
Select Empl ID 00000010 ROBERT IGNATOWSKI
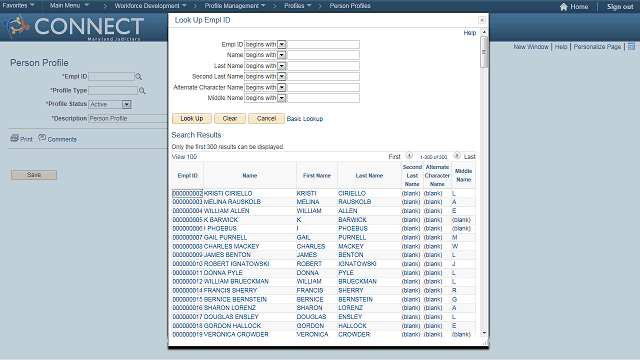187,264
